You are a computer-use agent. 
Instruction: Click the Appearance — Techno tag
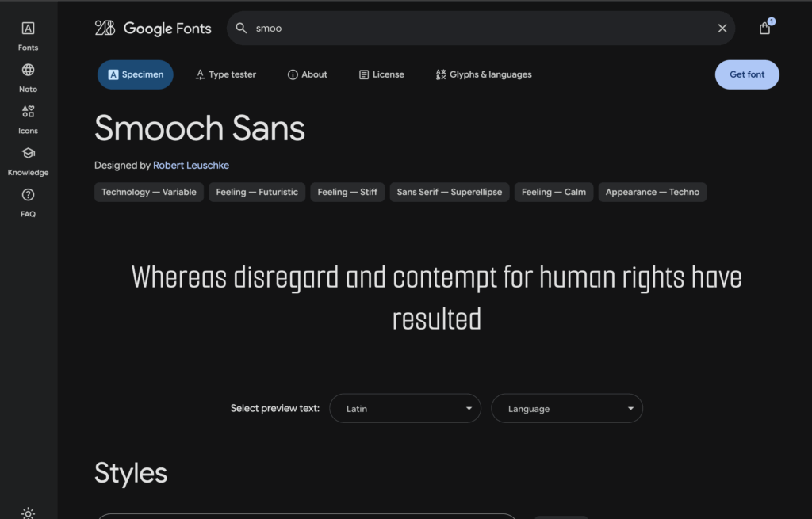point(653,192)
